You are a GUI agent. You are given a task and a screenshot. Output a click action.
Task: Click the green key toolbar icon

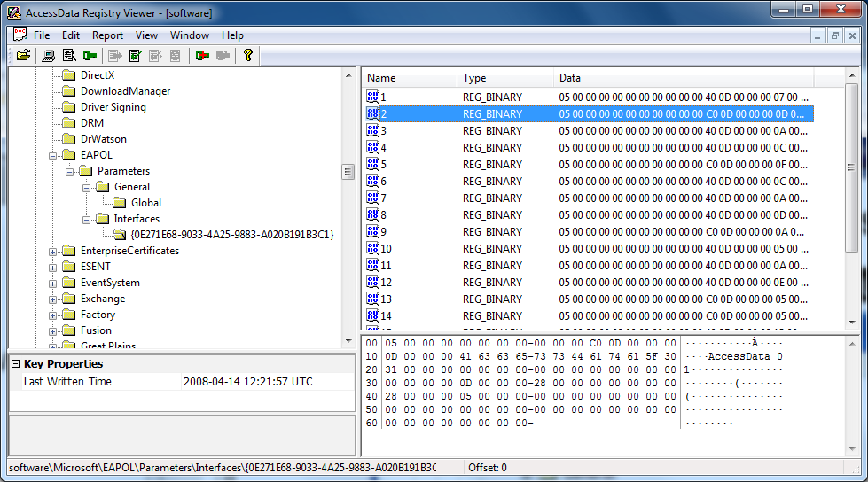[90, 55]
